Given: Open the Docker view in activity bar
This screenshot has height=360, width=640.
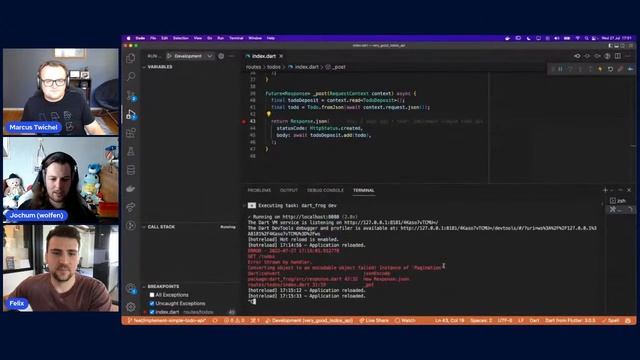Looking at the screenshot, I should click(131, 189).
